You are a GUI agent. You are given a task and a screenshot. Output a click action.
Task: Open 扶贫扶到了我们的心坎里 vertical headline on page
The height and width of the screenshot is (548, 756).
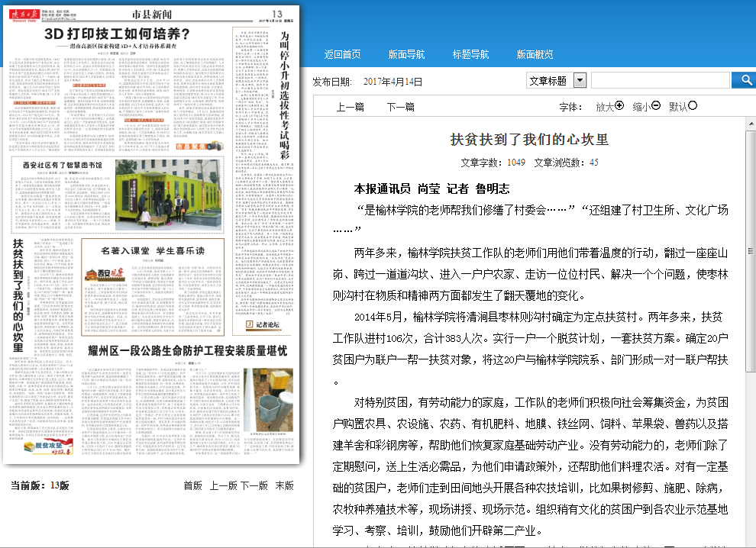coord(18,295)
